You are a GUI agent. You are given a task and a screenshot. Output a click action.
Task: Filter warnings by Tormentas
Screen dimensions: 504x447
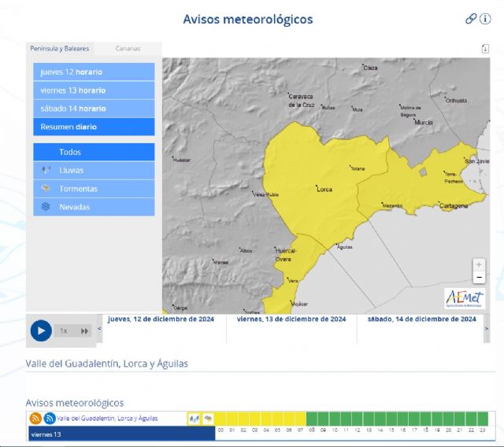(94, 189)
